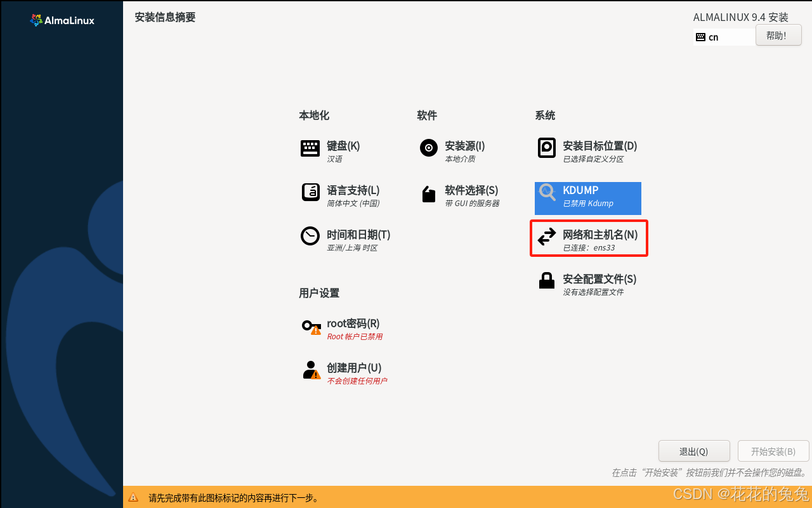Open root密码(R) settings
The image size is (812, 508).
coord(353,323)
